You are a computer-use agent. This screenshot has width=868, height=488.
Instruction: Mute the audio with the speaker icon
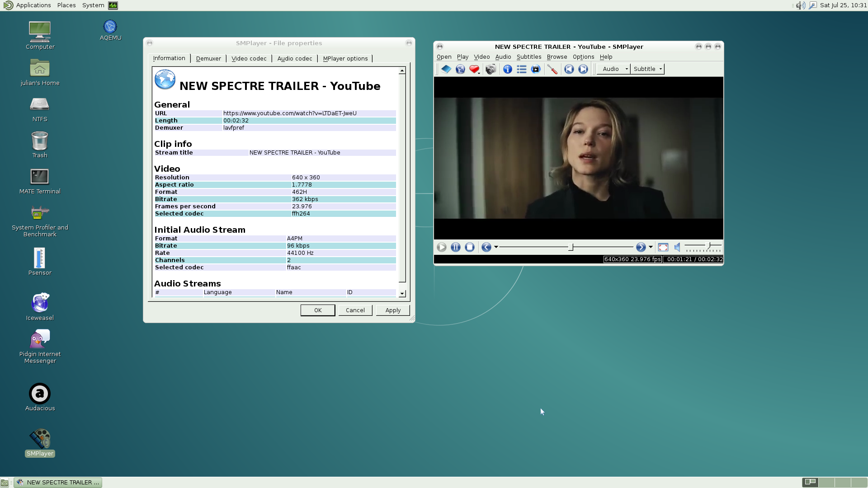[x=677, y=247]
